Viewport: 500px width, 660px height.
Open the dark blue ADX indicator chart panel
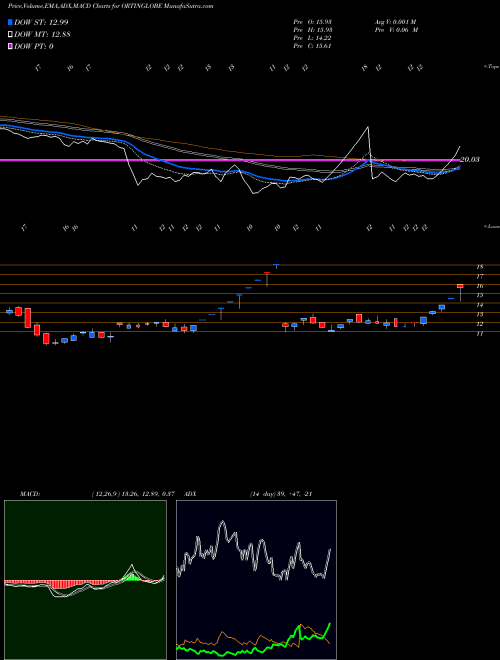point(256,580)
